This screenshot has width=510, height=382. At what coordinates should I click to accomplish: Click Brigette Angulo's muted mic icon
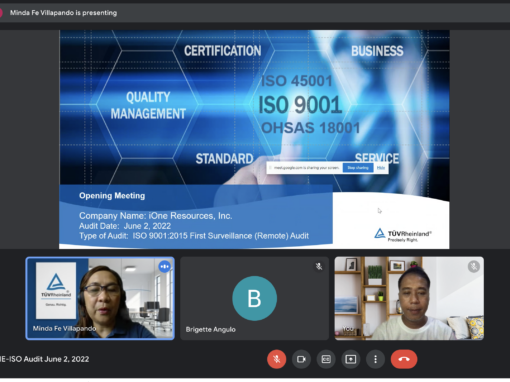(x=319, y=266)
